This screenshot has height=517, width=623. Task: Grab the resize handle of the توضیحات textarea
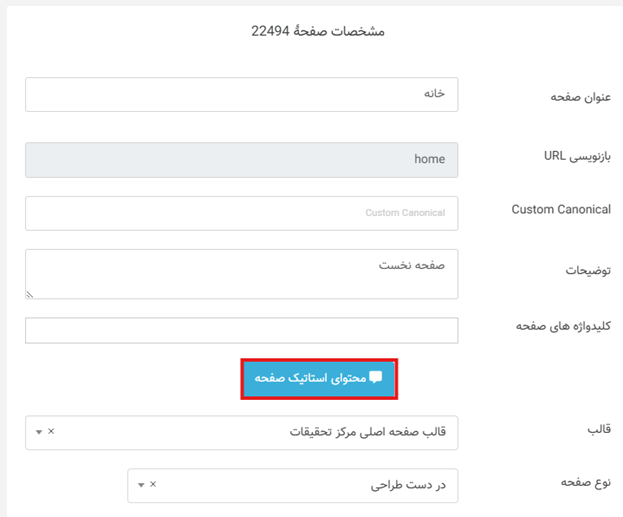point(30,294)
